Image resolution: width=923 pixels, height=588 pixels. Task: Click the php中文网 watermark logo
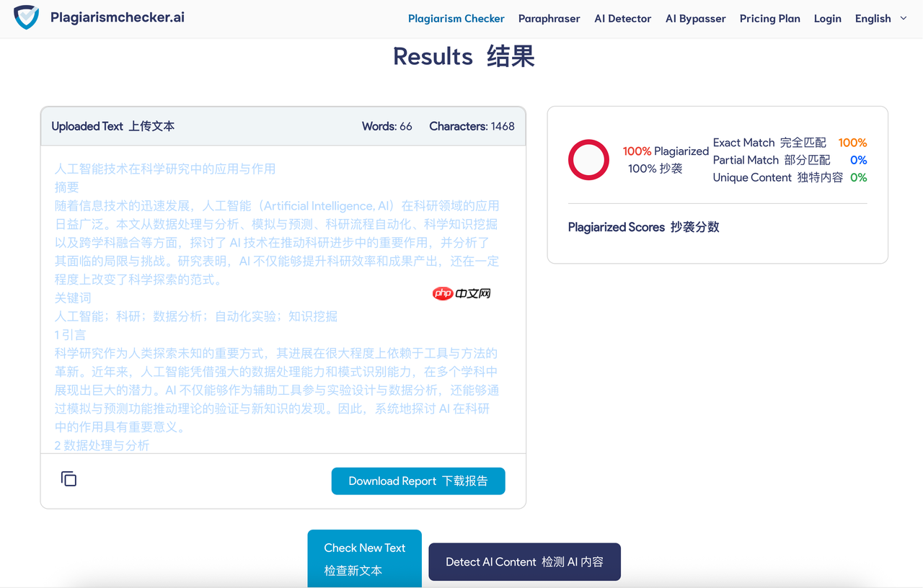click(461, 293)
